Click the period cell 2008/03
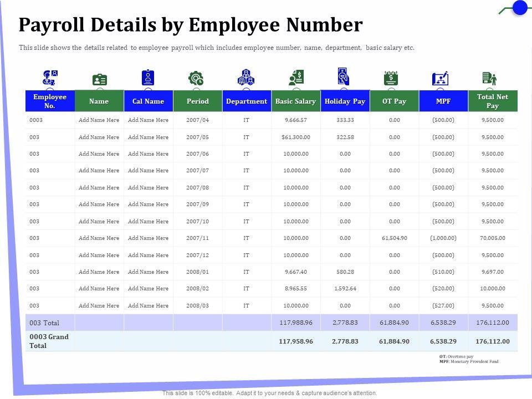 click(x=197, y=306)
